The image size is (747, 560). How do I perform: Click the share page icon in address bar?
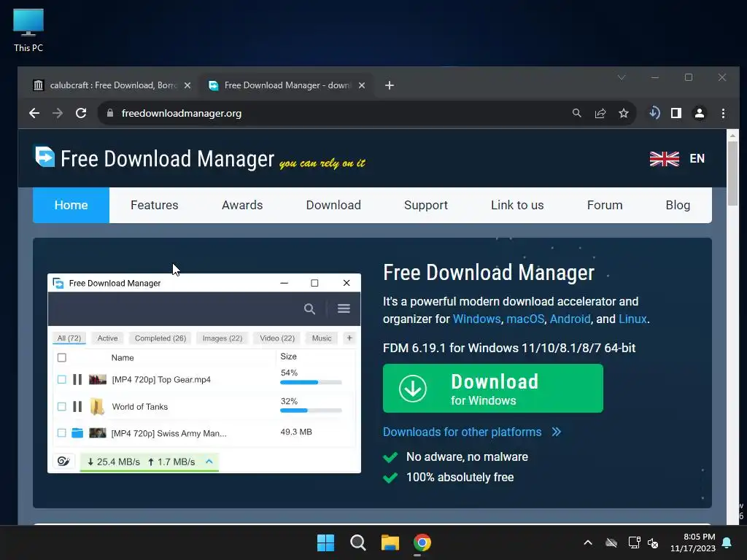(600, 113)
